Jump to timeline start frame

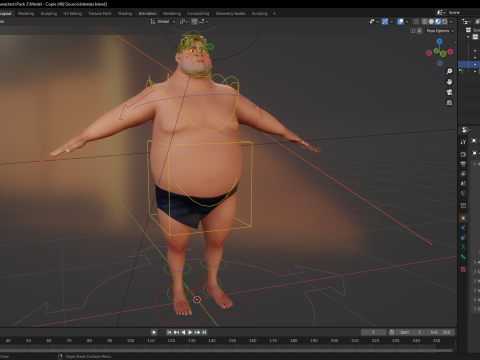169,332
